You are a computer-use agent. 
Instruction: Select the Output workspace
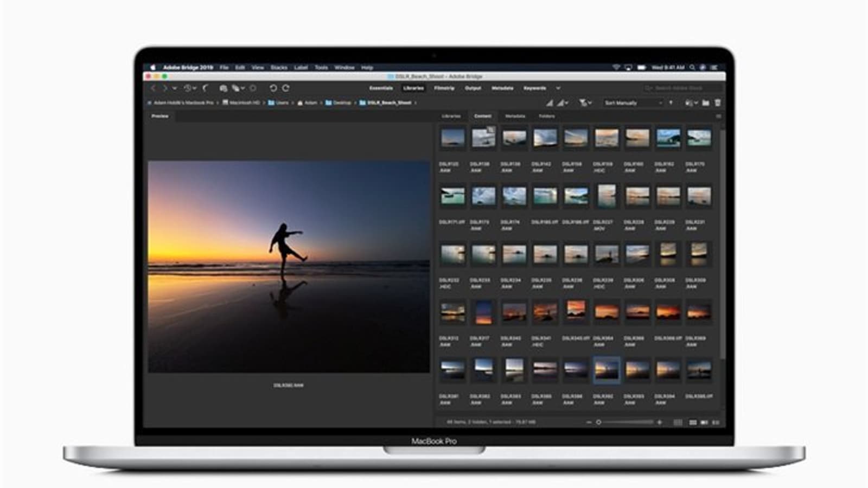click(x=473, y=88)
